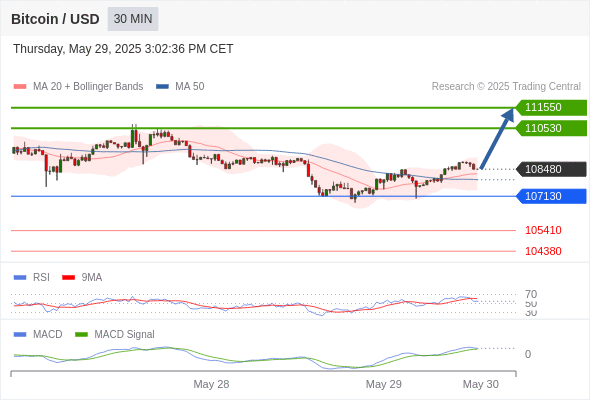Click the May 30 axis date label
The width and height of the screenshot is (590, 400).
point(481,384)
